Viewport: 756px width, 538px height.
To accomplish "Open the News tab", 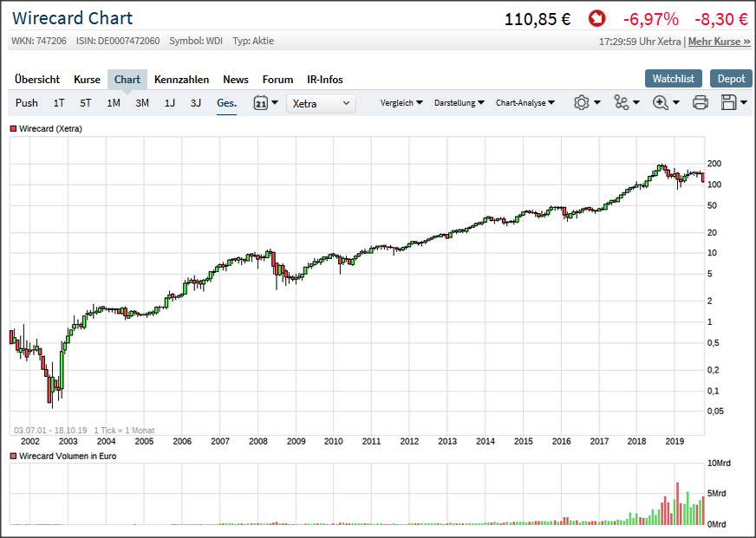I will [236, 80].
